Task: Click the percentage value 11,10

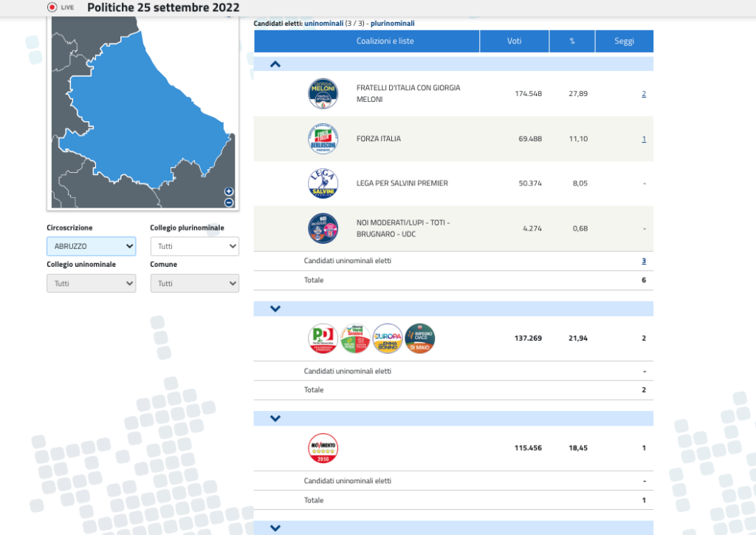Action: point(578,138)
